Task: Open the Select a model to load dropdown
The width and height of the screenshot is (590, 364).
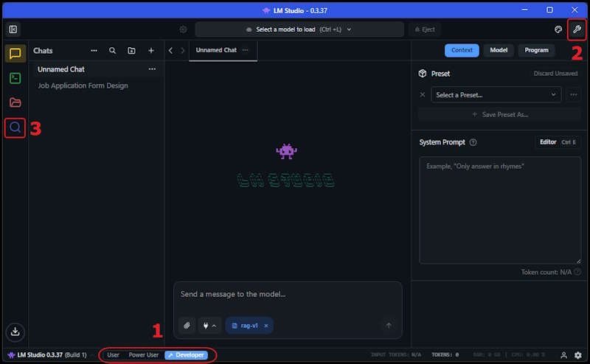Action: point(299,29)
